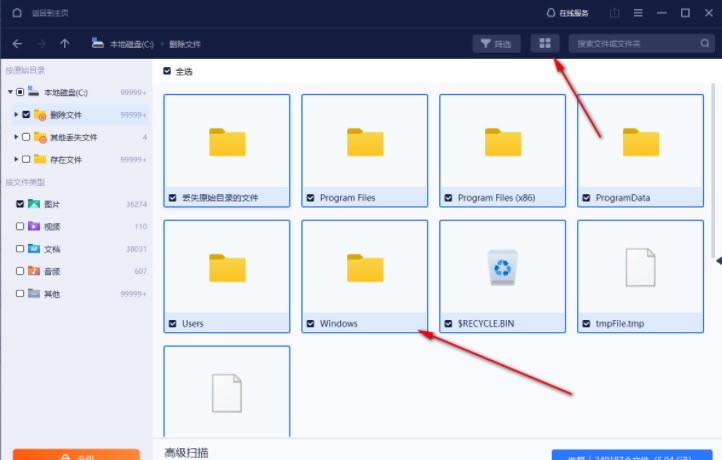Go up one level with up arrow
The height and width of the screenshot is (460, 722).
tap(65, 43)
